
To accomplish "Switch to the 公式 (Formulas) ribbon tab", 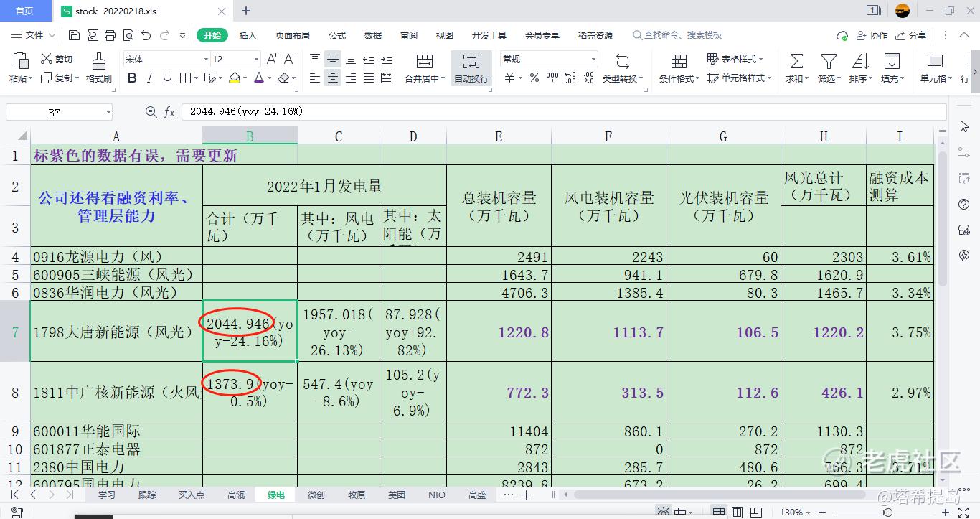I will (336, 35).
